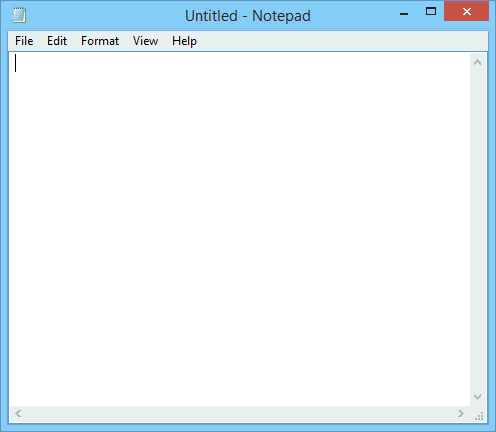
Task: Click the resize grip in window corner
Action: (479, 415)
